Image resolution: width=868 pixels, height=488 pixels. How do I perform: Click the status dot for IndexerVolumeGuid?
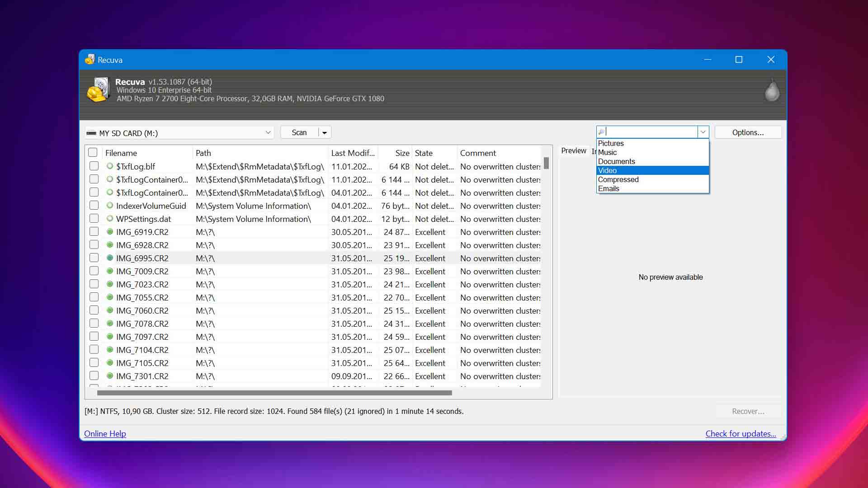pos(109,206)
